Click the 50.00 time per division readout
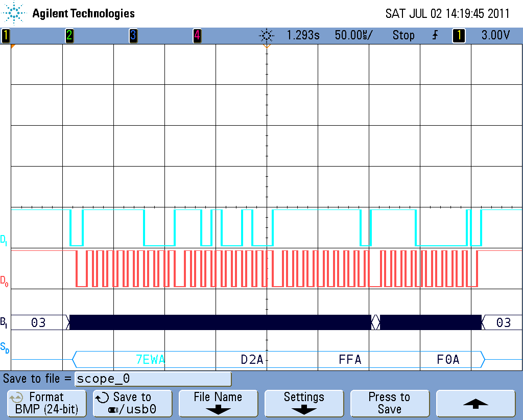Viewport: 523px width, 420px height. 353,35
